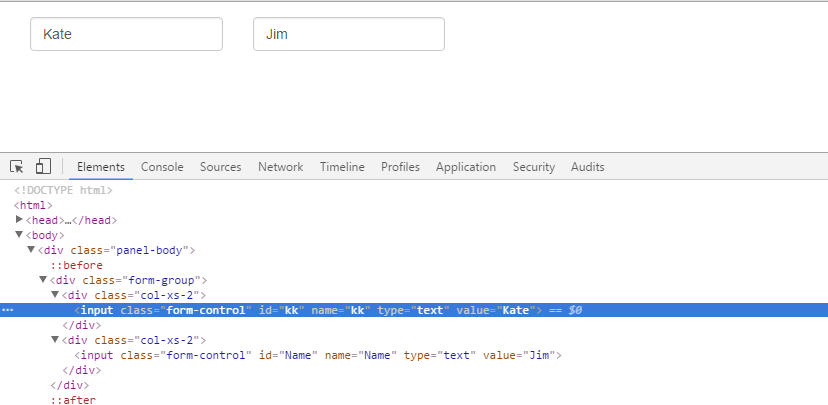
Task: Open the Sources tab
Action: click(220, 167)
